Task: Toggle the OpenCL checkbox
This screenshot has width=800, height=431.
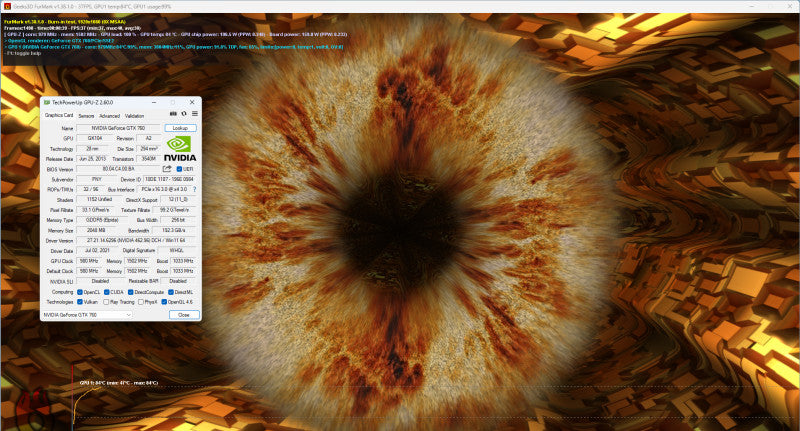Action: tap(80, 292)
